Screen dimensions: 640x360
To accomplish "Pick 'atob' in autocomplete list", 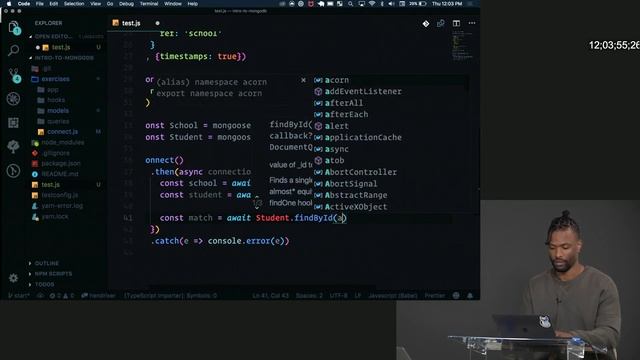I will click(x=391, y=160).
